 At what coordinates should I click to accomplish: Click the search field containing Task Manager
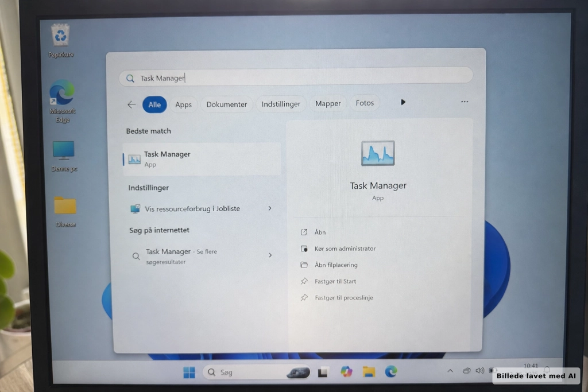[x=296, y=77]
